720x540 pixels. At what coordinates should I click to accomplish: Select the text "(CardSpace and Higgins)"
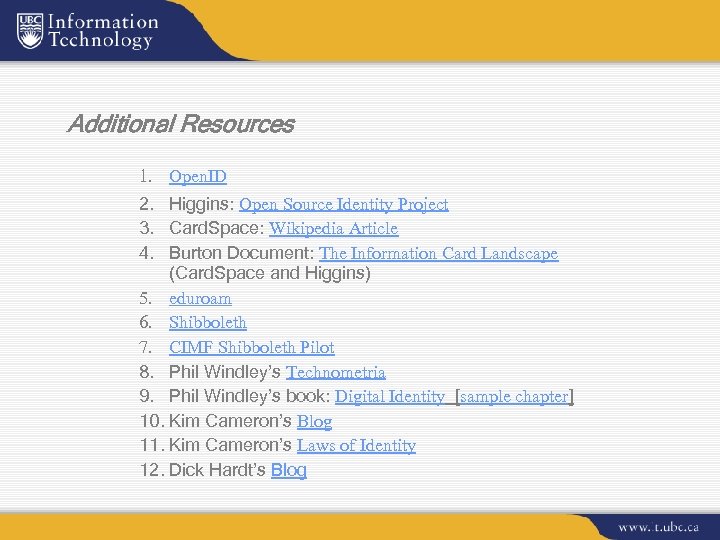[x=270, y=273]
